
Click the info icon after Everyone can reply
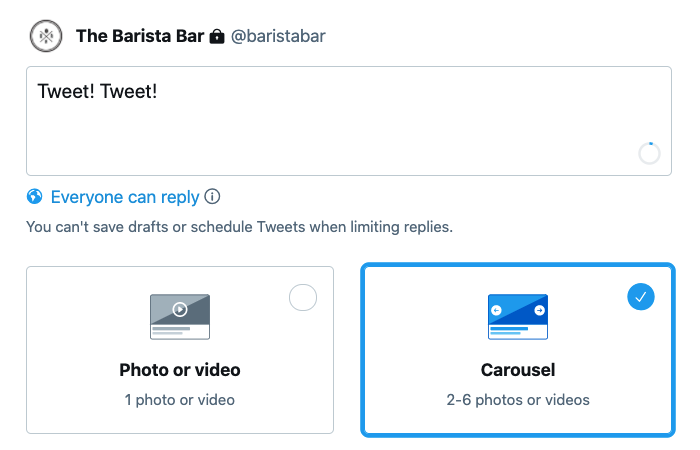click(212, 196)
